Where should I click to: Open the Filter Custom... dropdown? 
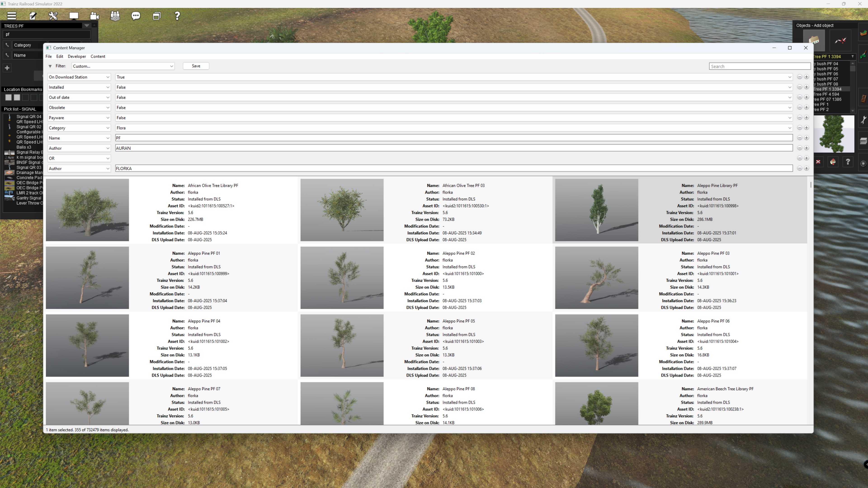(x=123, y=66)
